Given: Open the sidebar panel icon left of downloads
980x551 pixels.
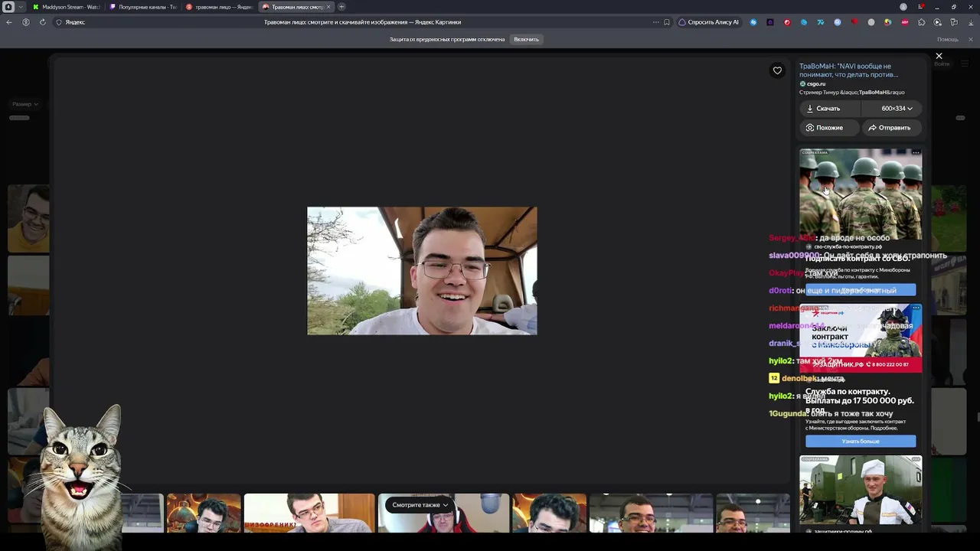Looking at the screenshot, I should tap(954, 22).
